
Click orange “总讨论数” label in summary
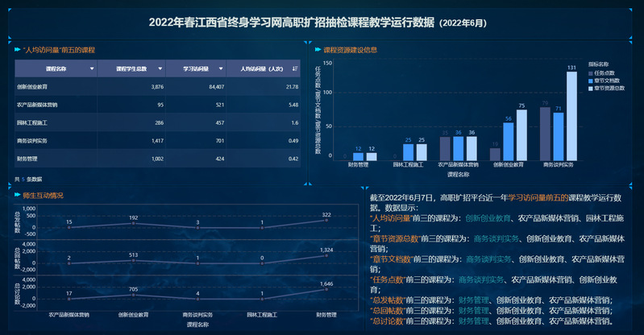coord(388,321)
